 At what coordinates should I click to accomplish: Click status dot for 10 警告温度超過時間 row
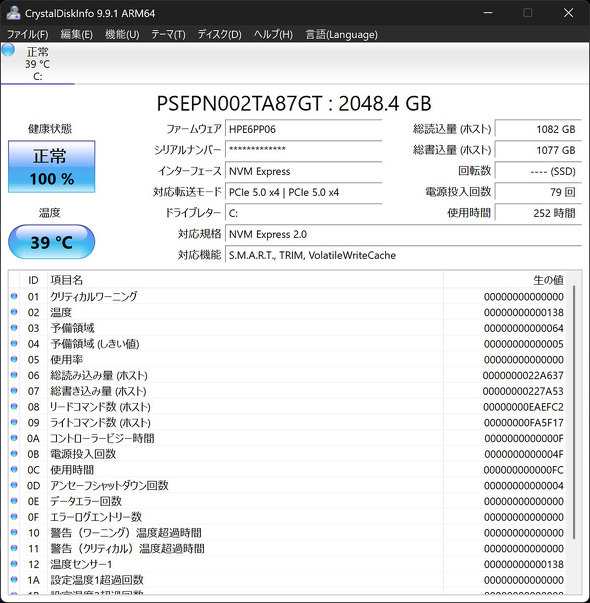14,532
